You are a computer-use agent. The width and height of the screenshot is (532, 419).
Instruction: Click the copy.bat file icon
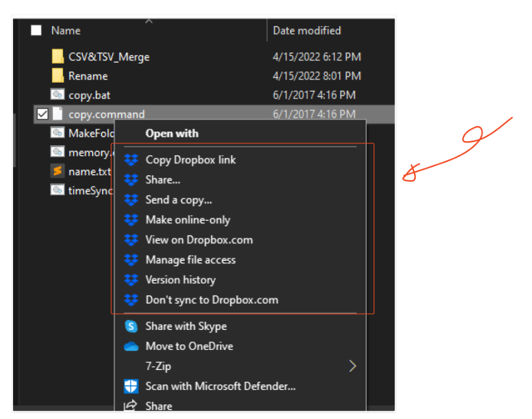[58, 95]
